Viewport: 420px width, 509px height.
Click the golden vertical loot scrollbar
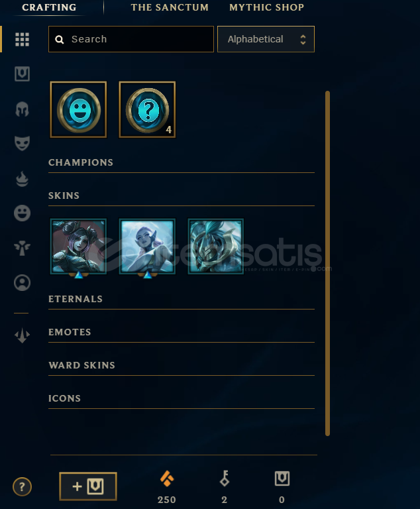pyautogui.click(x=327, y=263)
